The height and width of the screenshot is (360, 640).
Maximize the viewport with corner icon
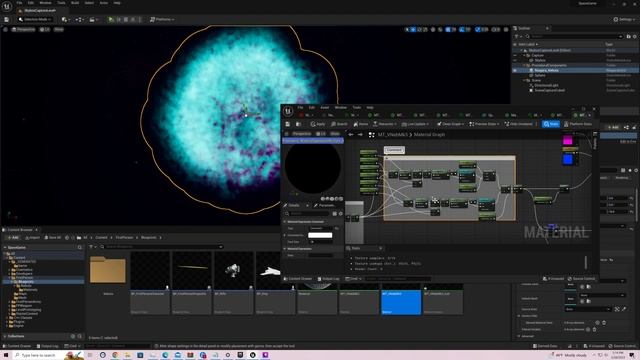pos(506,29)
